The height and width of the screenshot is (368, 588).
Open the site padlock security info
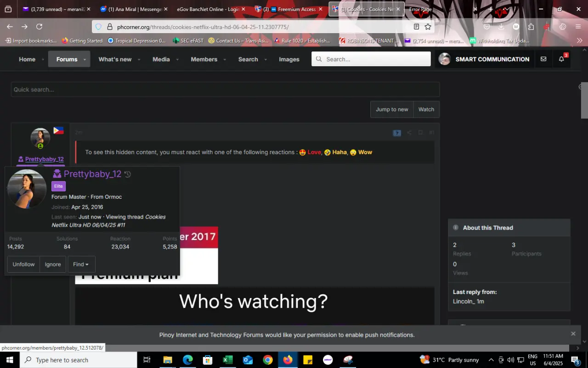[110, 27]
